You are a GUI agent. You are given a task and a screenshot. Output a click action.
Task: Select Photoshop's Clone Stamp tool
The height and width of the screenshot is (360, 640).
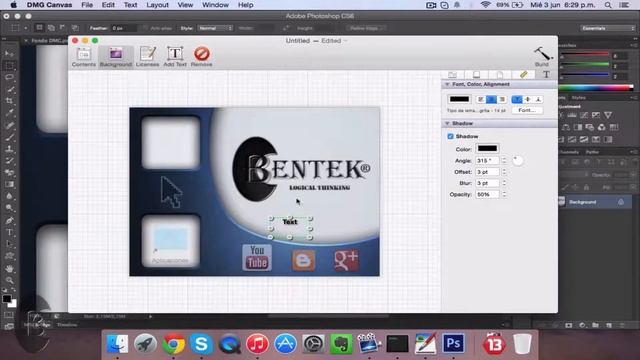coord(9,149)
